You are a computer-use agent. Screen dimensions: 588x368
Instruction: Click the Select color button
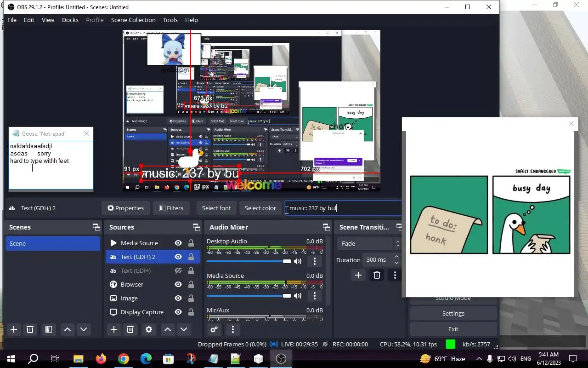[x=260, y=208]
